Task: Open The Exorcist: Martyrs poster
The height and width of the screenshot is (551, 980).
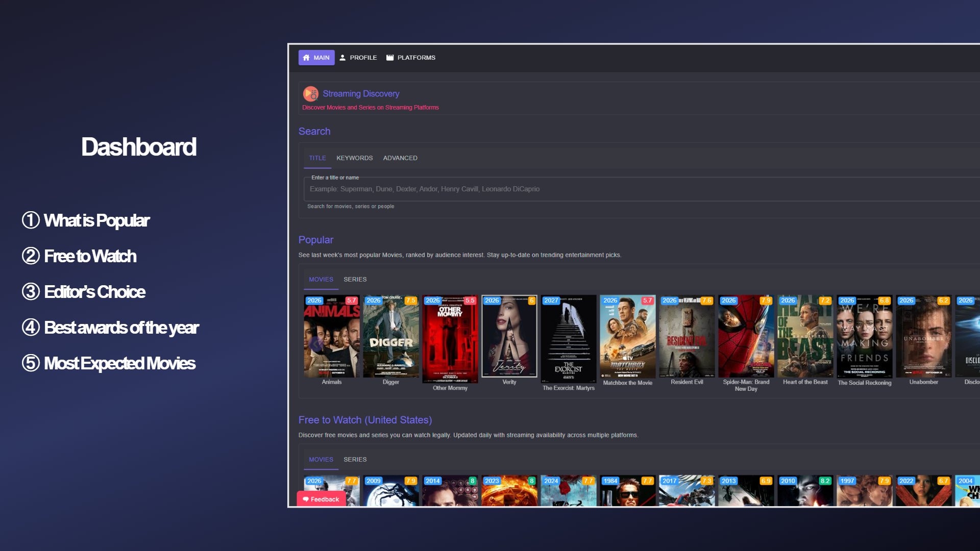Action: coord(569,339)
